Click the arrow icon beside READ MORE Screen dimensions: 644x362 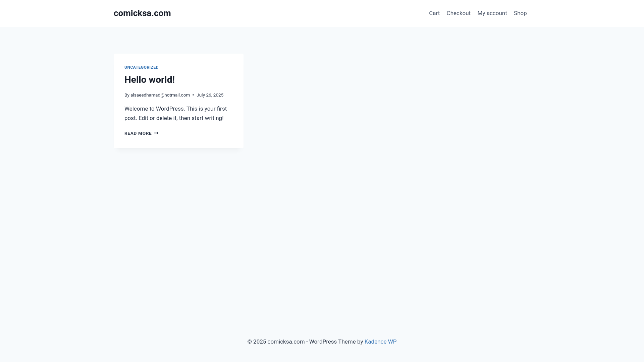pyautogui.click(x=156, y=133)
